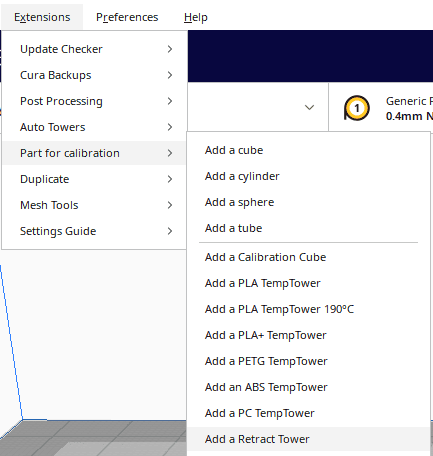The height and width of the screenshot is (456, 433).
Task: Select Add an ABS TempTower
Action: tap(309, 387)
